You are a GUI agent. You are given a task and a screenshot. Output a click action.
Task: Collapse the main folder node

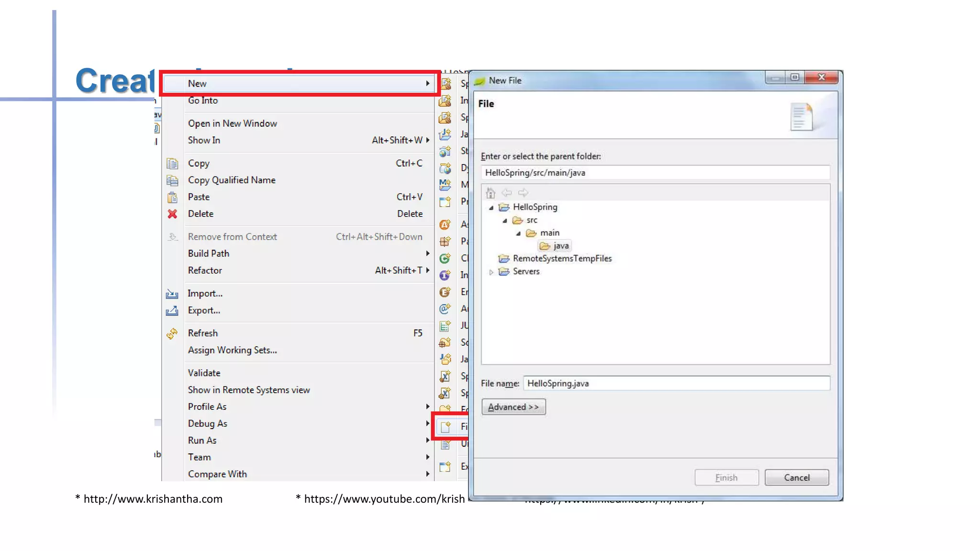(x=518, y=233)
